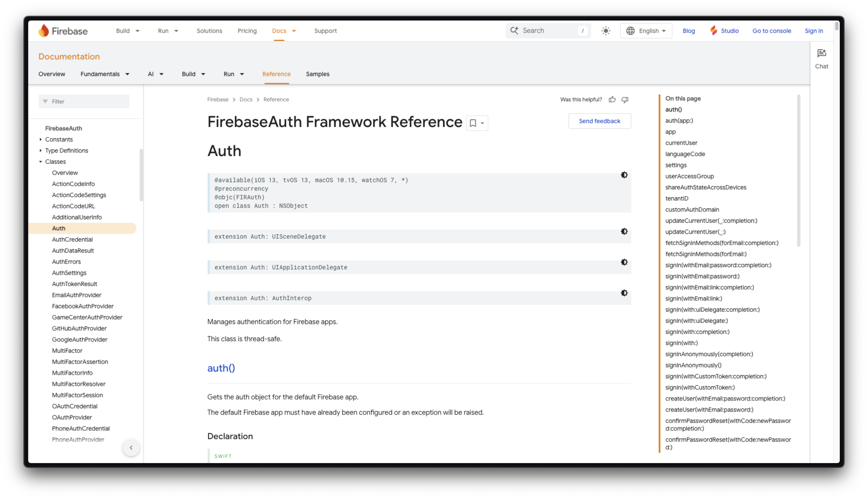Select the class list Overview item

pos(65,173)
